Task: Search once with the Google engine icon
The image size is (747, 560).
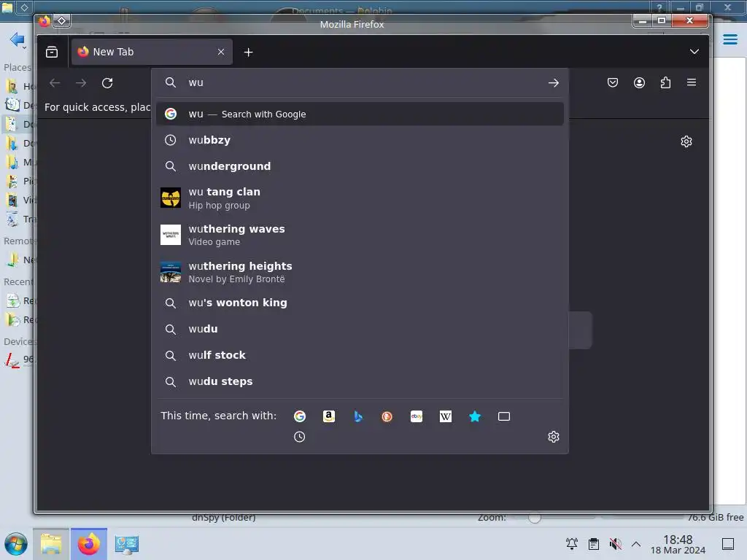Action: 300,416
